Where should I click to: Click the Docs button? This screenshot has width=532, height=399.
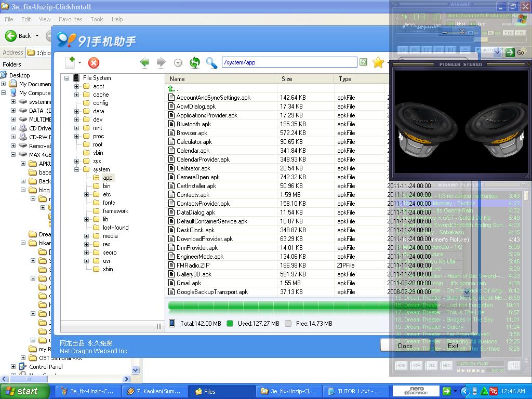[405, 345]
